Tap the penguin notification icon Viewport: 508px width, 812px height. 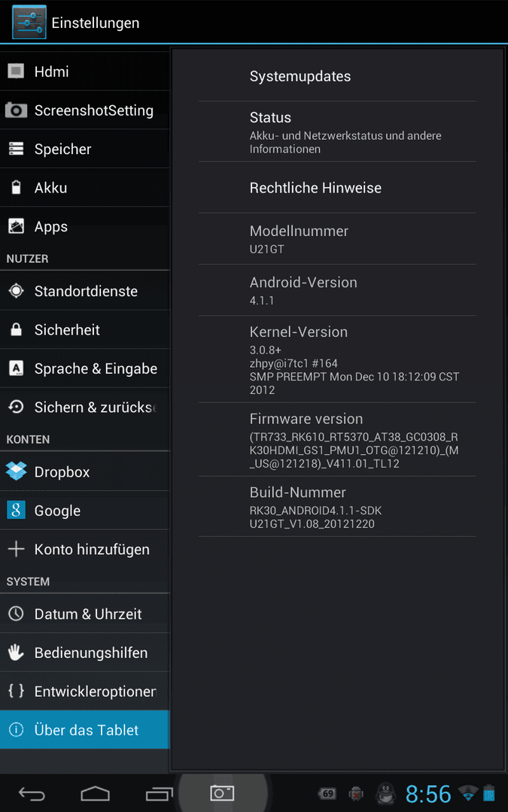coord(385,793)
